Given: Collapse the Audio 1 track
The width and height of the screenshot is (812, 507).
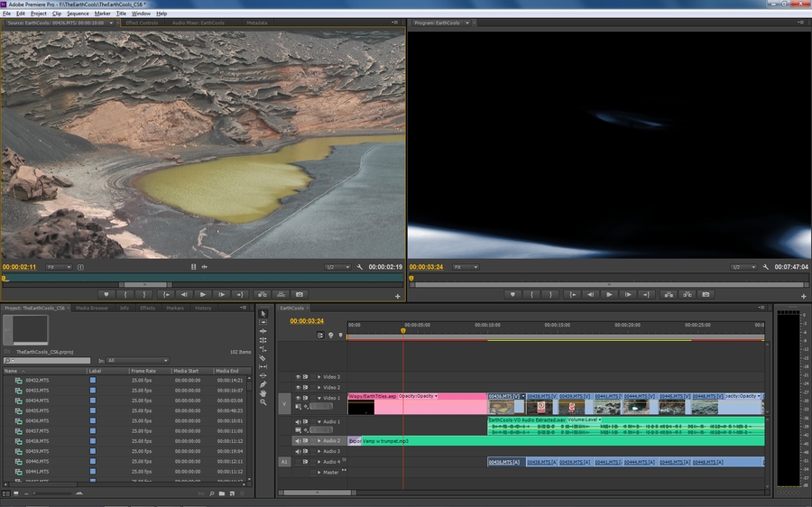Looking at the screenshot, I should (318, 421).
